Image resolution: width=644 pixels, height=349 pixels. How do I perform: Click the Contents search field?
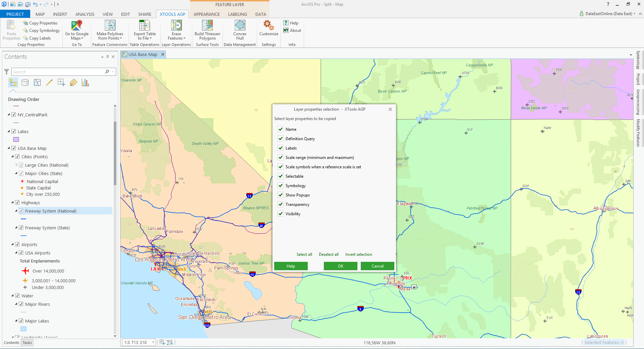coord(59,72)
